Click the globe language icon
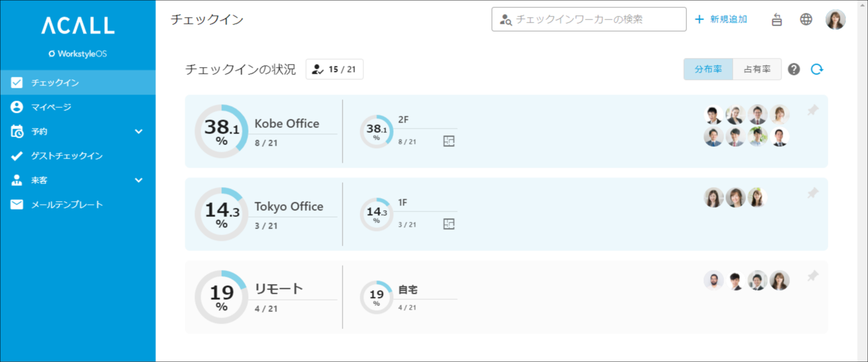 806,20
